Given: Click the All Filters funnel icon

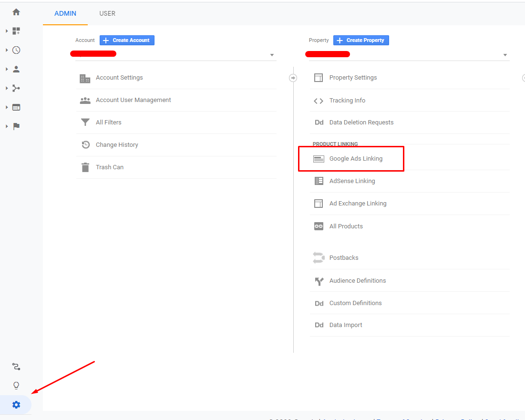Looking at the screenshot, I should tap(85, 123).
